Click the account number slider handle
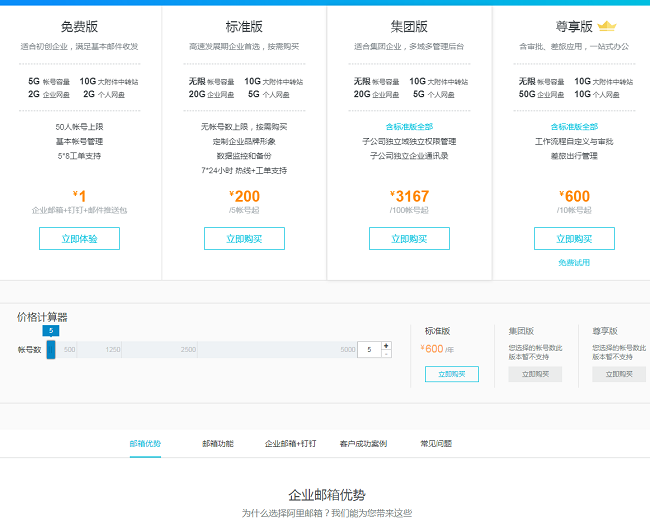Viewport: 650px width, 519px height. pos(51,349)
